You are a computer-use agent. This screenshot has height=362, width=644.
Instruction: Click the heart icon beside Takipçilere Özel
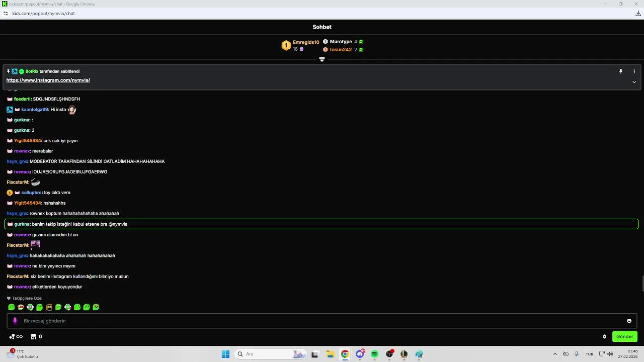(x=9, y=298)
